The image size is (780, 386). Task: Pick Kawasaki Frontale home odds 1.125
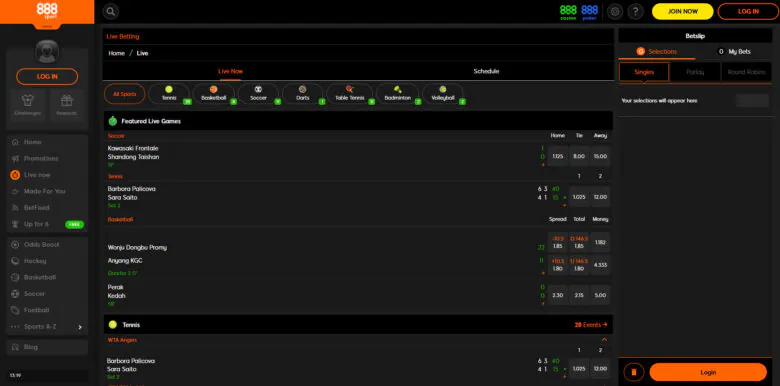558,156
